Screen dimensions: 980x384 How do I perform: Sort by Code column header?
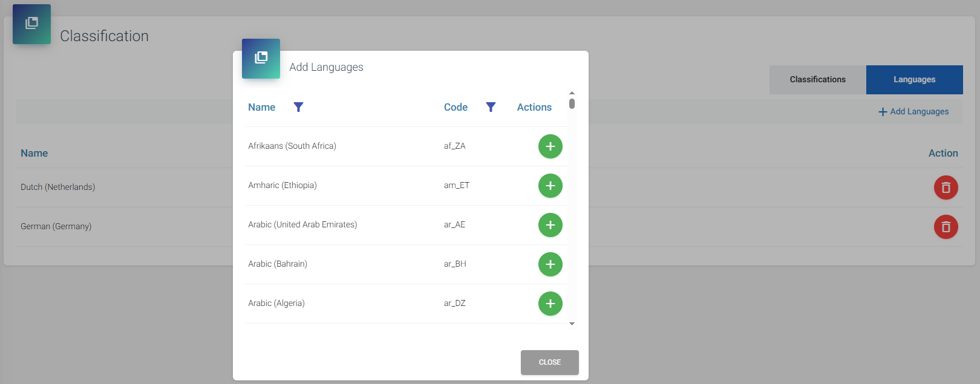[456, 107]
